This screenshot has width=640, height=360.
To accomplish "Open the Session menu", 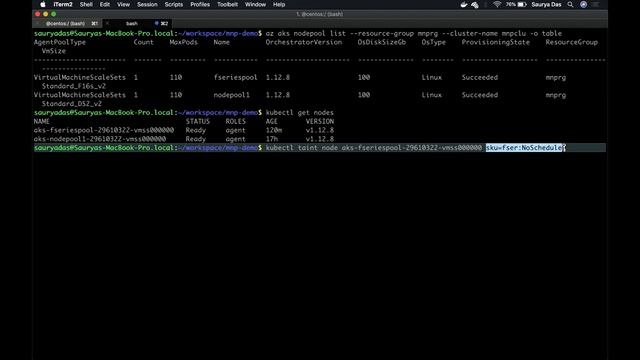I will tap(147, 4).
